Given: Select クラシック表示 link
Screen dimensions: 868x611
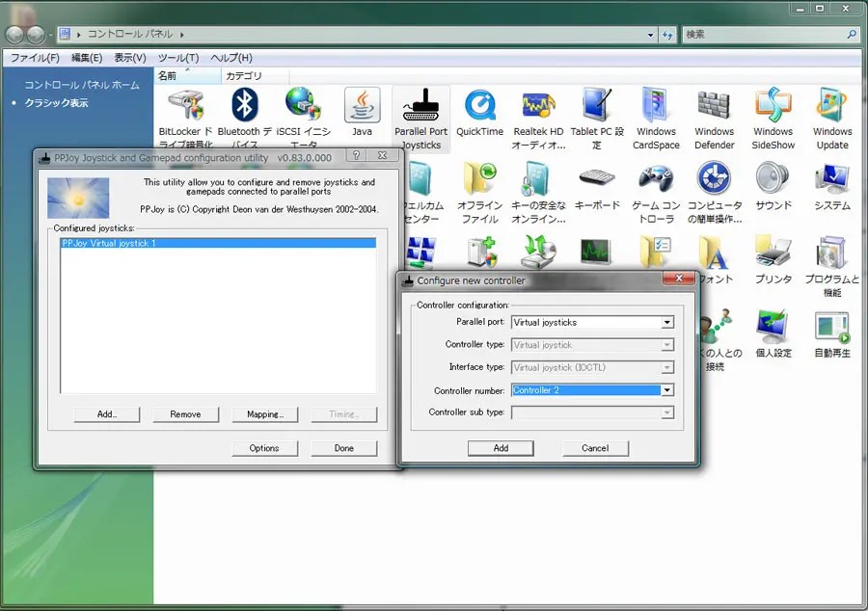Looking at the screenshot, I should pyautogui.click(x=56, y=103).
